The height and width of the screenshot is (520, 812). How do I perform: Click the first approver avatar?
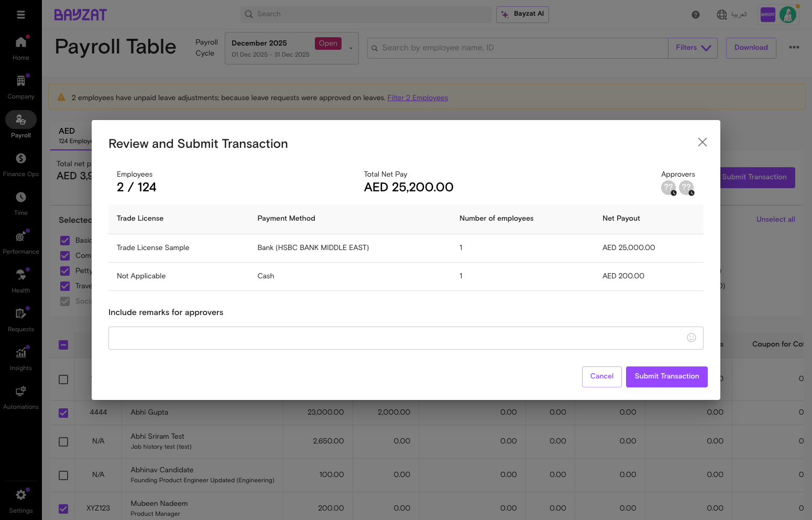[668, 188]
